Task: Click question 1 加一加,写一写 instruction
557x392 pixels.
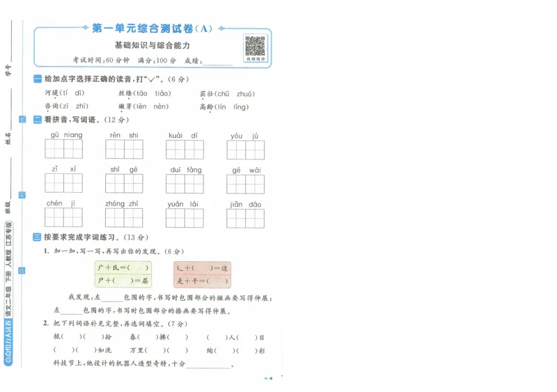Action: point(113,251)
